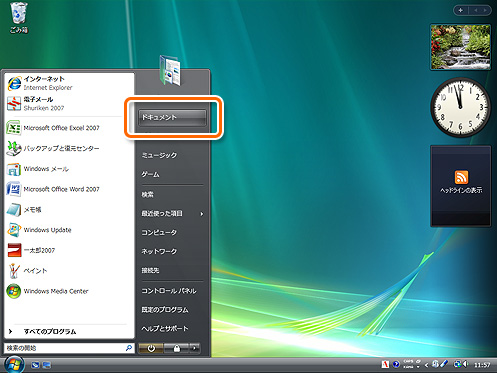Click the network globe tray icon
The height and width of the screenshot is (373, 497).
coord(458,364)
